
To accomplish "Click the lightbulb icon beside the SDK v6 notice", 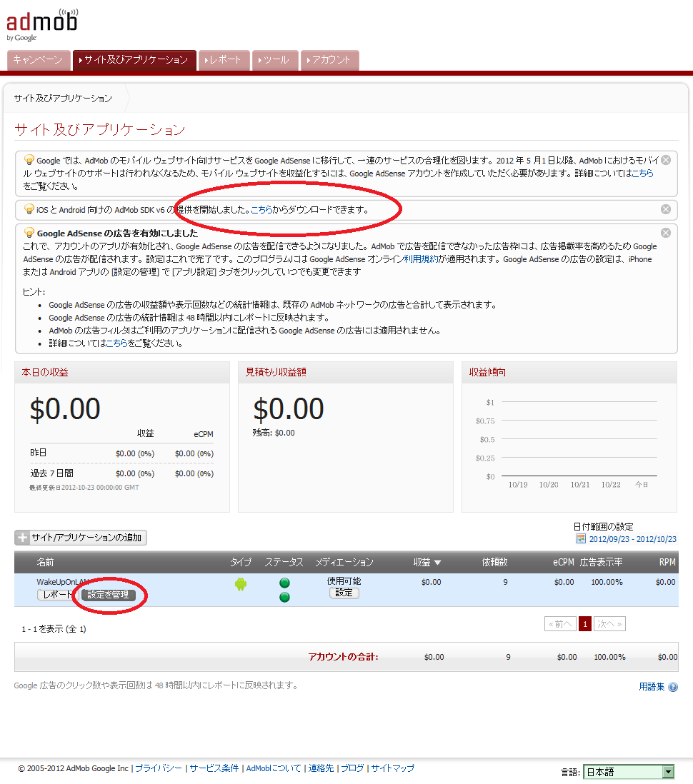I will (29, 209).
